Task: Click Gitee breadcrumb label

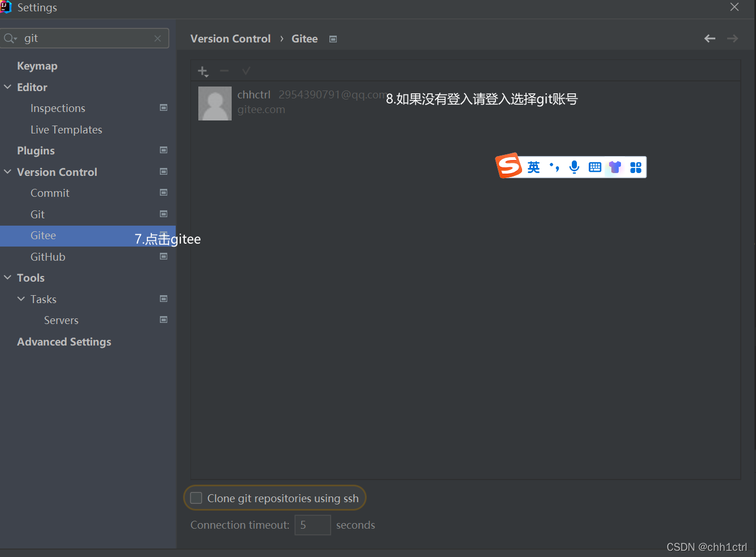Action: [305, 38]
